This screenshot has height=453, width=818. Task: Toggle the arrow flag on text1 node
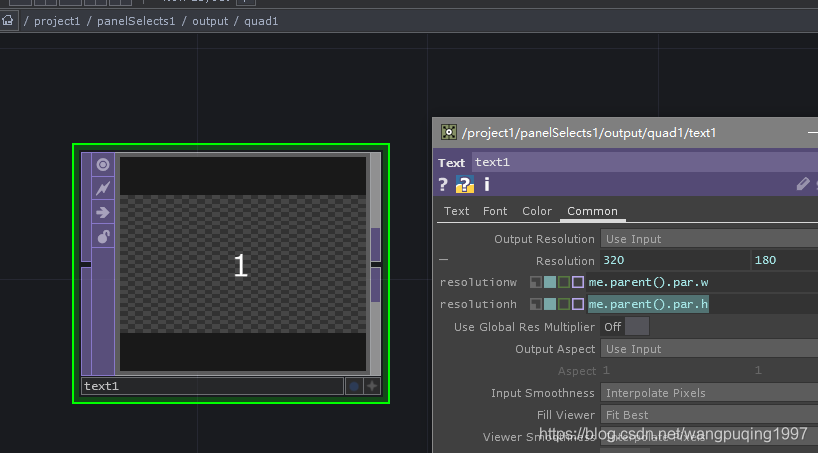[103, 212]
